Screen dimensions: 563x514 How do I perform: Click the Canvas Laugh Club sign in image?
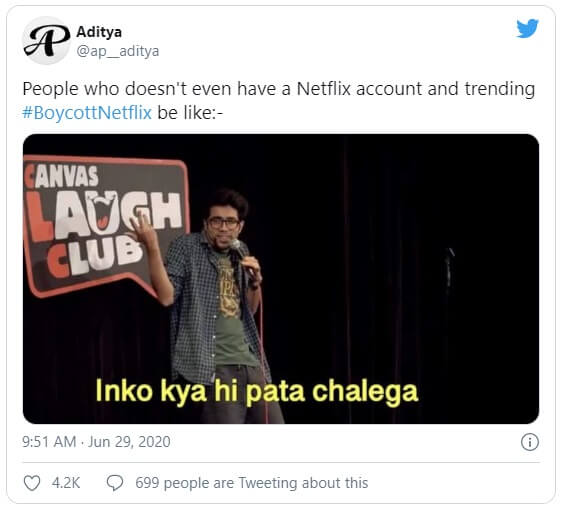click(104, 224)
